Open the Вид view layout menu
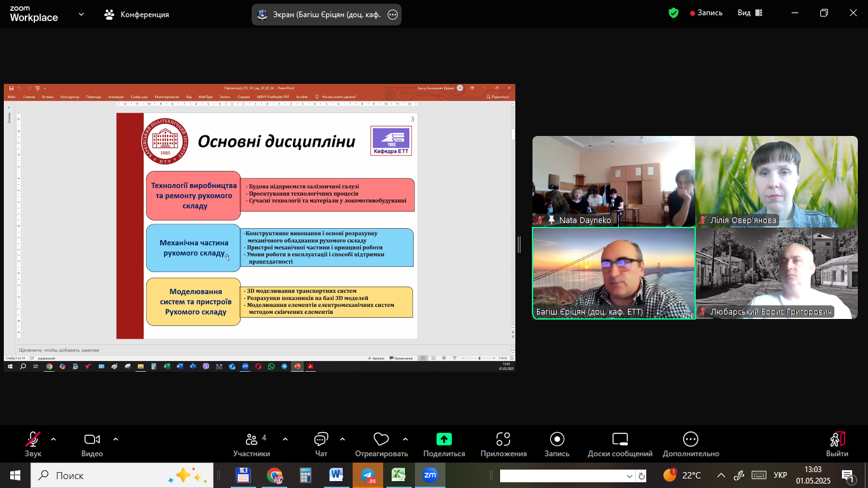Image resolution: width=868 pixels, height=488 pixels. tap(749, 13)
